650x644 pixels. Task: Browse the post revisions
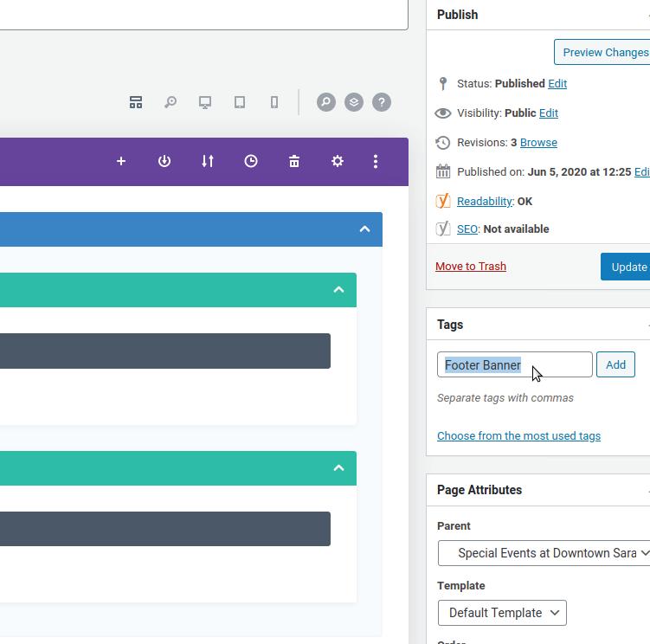point(538,143)
